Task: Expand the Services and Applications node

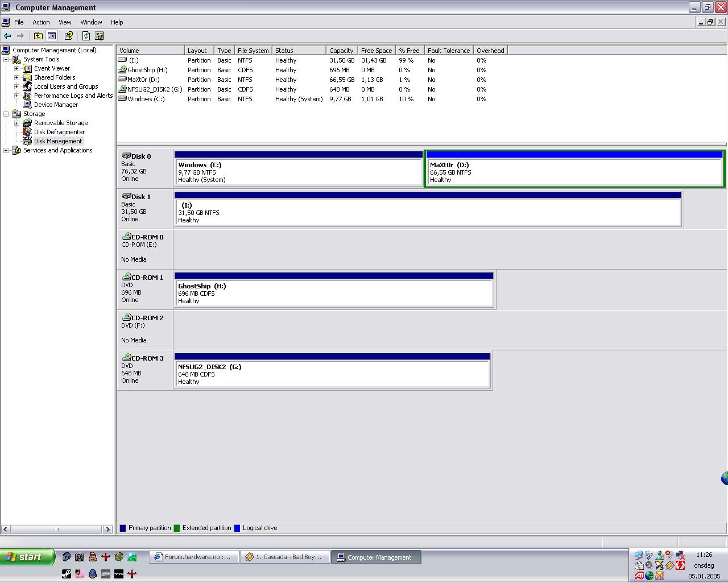Action: click(x=6, y=150)
